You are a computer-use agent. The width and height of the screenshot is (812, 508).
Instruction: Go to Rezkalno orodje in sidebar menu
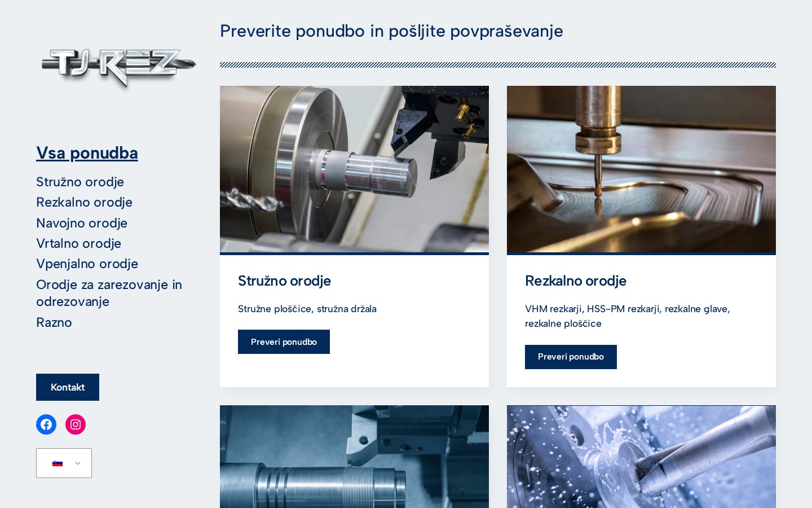(x=85, y=202)
